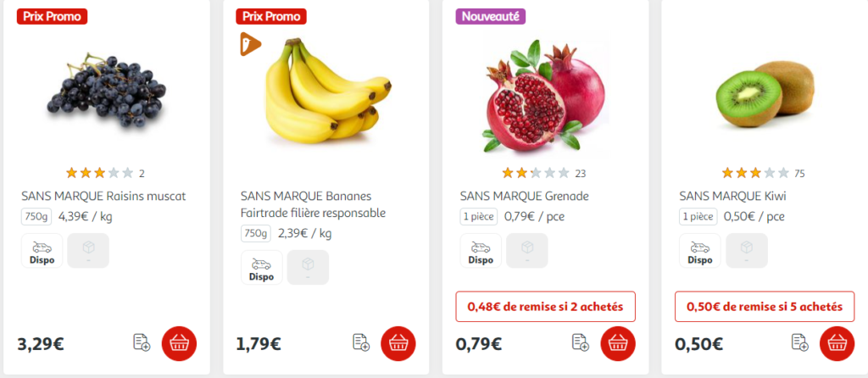Click the 0,50€ de remise si 5 achetés offer

pyautogui.click(x=765, y=306)
